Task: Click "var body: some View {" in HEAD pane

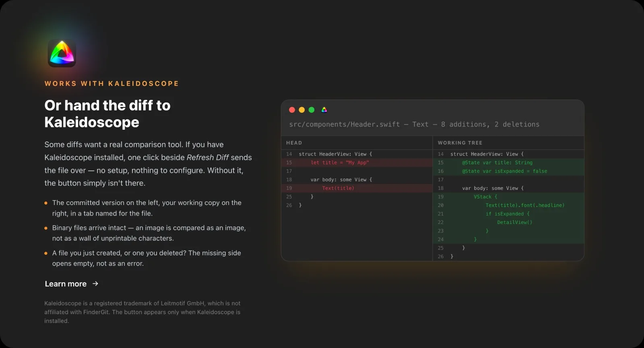Action: [x=341, y=180]
